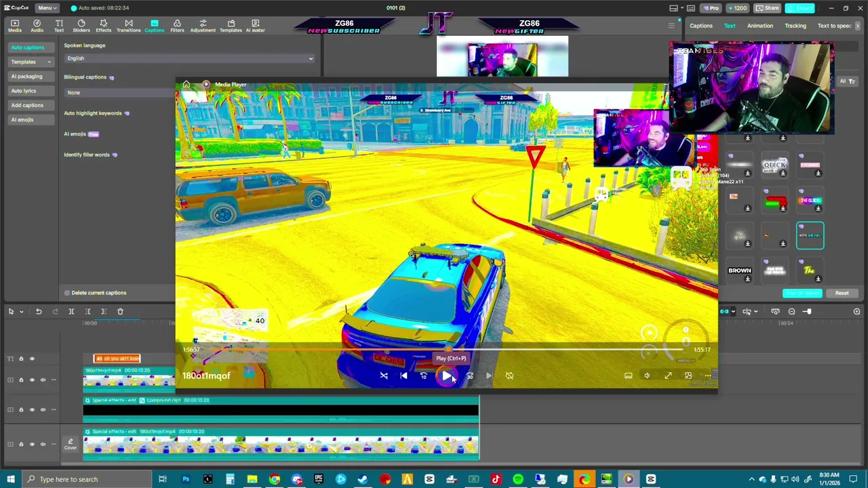Click the Reset button
The width and height of the screenshot is (868, 488).
coord(842,293)
